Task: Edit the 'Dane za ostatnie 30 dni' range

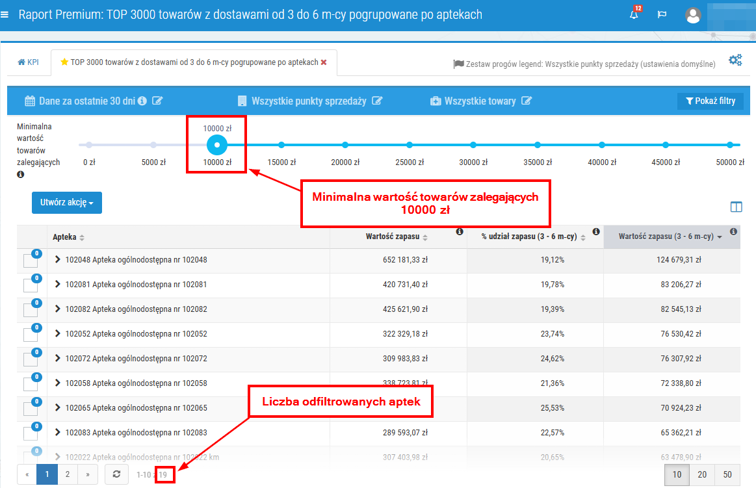Action: click(x=157, y=101)
